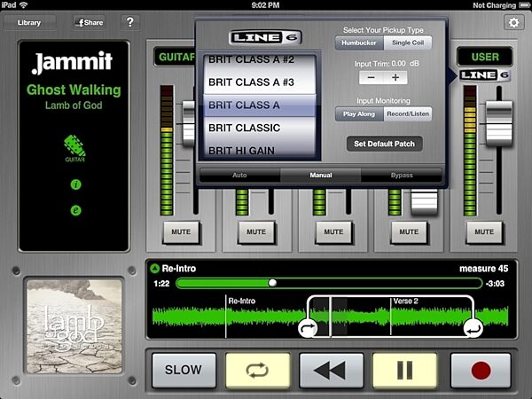Screen dimensions: 532x399
Task: Choose Play Along input monitoring
Action: (x=359, y=114)
